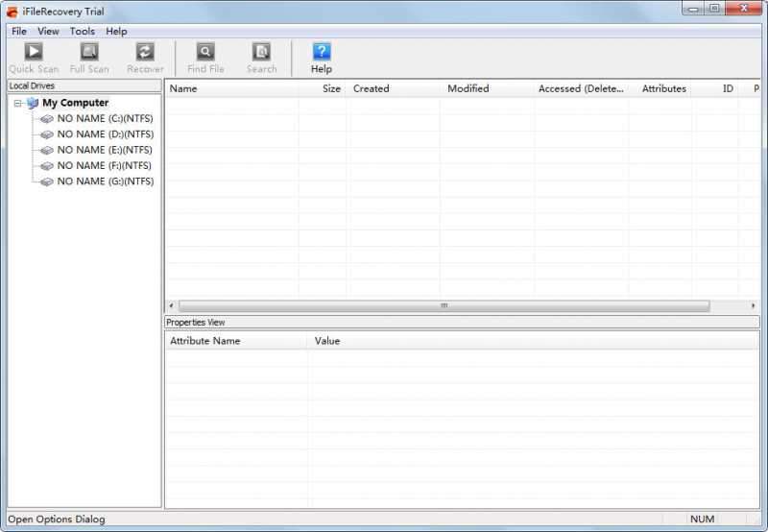Minimize the iFileRecovery window

(x=693, y=9)
